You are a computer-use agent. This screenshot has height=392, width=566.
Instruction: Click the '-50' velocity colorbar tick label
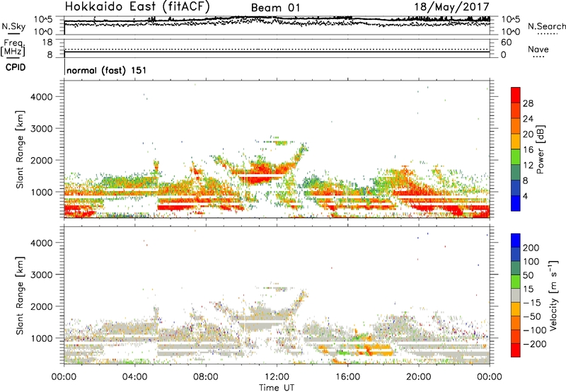[x=532, y=316]
